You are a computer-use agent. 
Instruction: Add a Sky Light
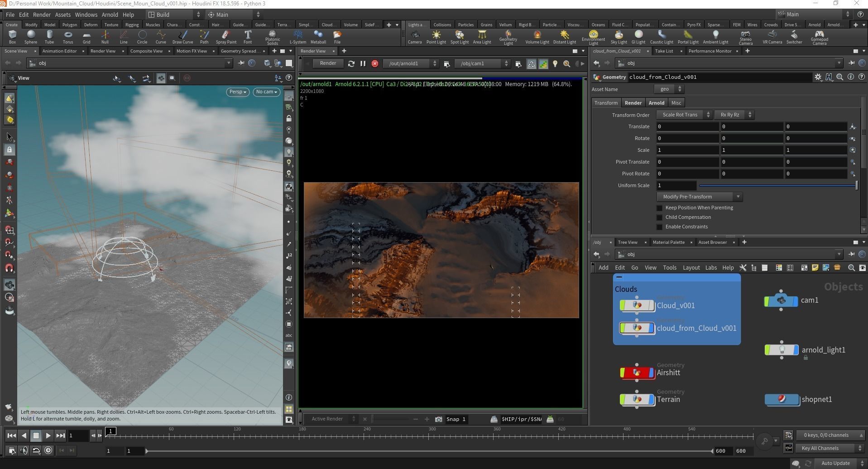[x=619, y=37]
